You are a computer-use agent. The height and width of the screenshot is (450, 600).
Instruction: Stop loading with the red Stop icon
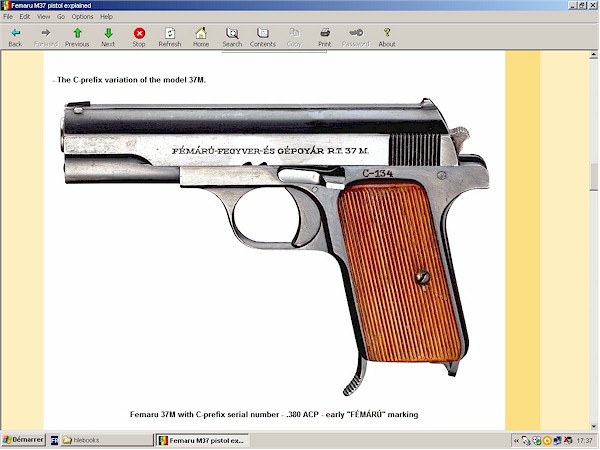point(139,37)
